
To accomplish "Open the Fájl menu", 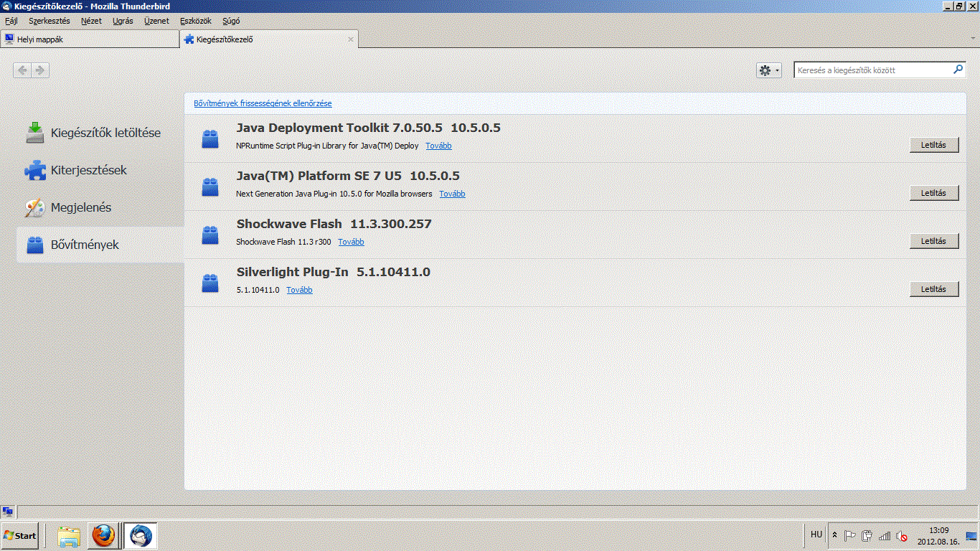I will (11, 21).
